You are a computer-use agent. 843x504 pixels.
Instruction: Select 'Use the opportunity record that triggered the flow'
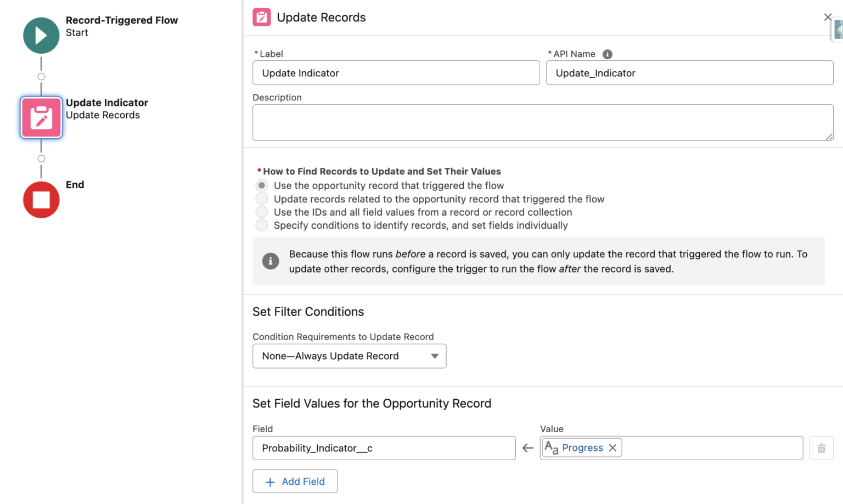(261, 185)
